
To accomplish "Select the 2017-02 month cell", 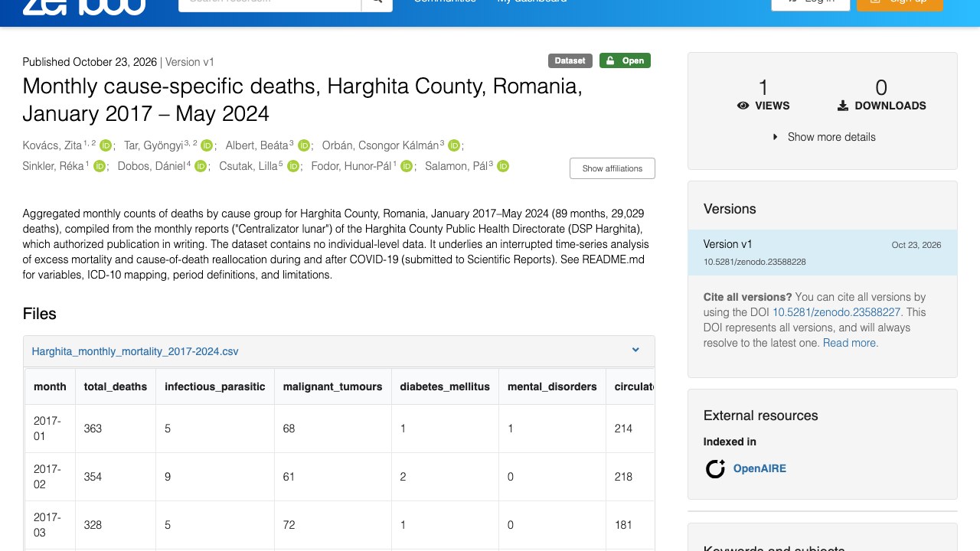I will (50, 477).
